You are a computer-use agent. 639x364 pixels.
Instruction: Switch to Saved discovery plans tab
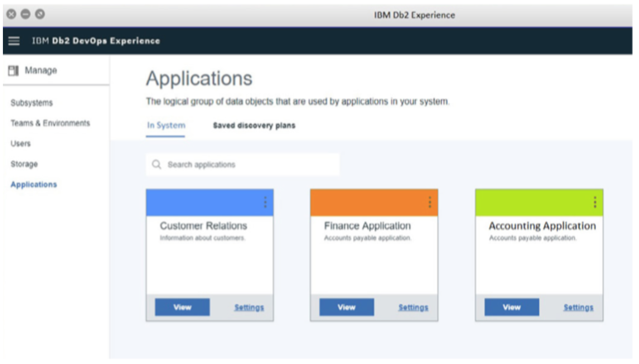[254, 126]
